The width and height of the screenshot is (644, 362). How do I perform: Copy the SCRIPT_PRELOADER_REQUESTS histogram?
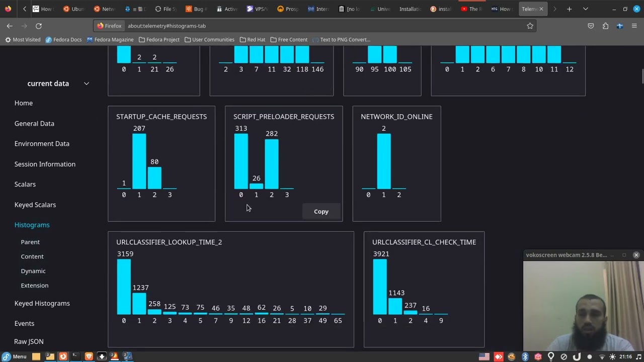click(321, 212)
